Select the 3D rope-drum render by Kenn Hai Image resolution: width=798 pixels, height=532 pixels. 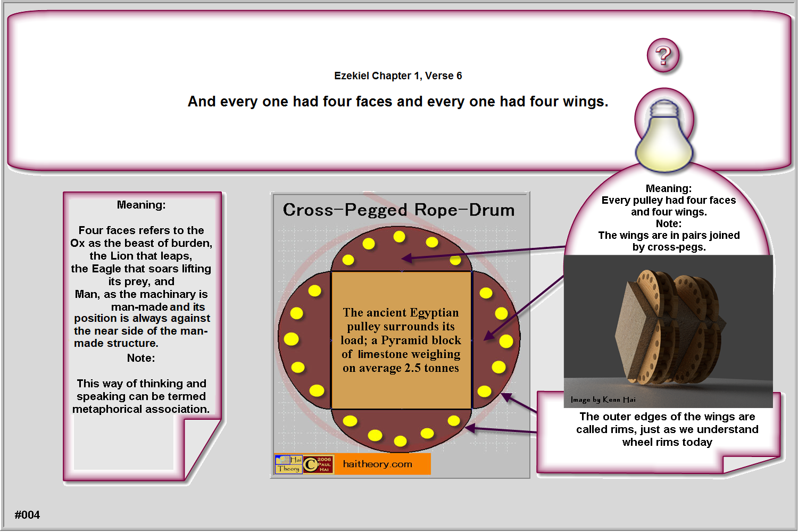coord(668,331)
